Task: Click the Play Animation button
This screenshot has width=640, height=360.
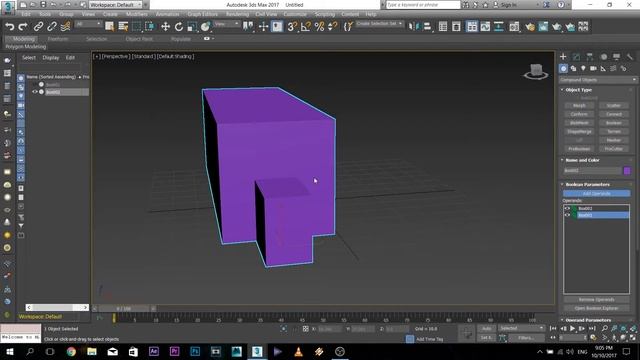Action: [x=572, y=328]
